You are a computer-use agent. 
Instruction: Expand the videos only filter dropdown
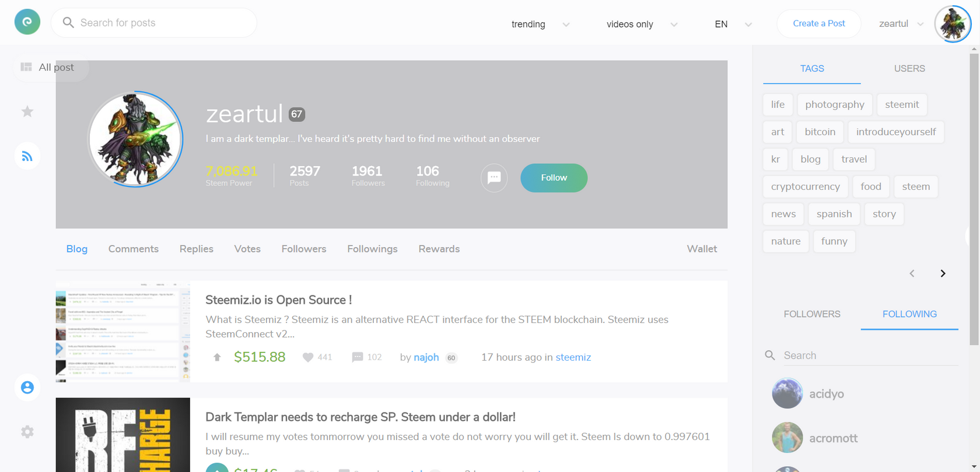[642, 24]
